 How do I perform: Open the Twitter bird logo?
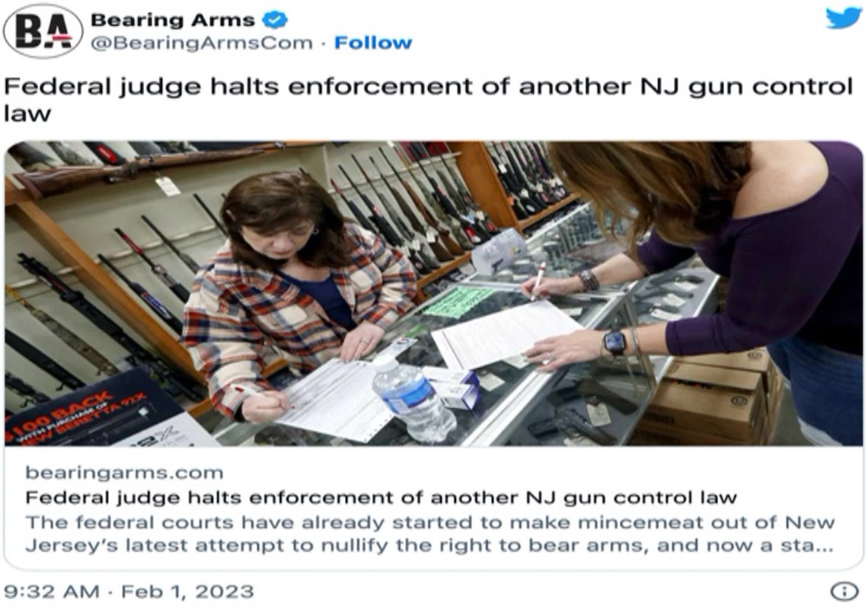point(843,18)
